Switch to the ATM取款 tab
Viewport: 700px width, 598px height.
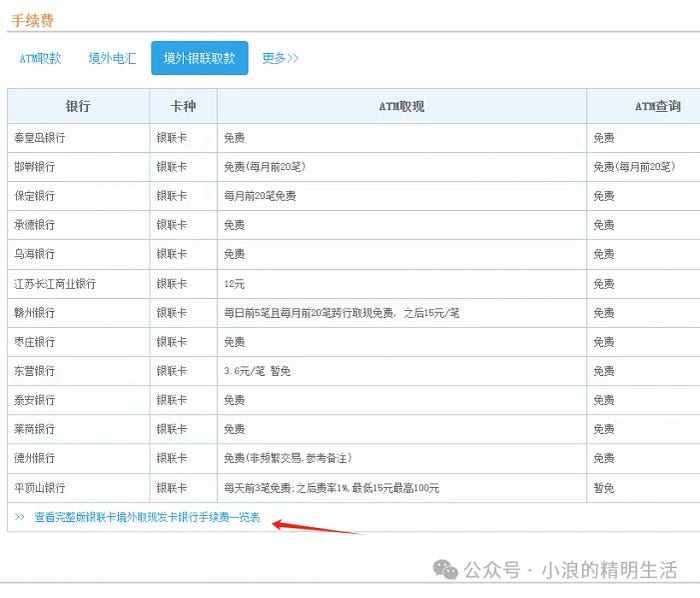[x=40, y=58]
